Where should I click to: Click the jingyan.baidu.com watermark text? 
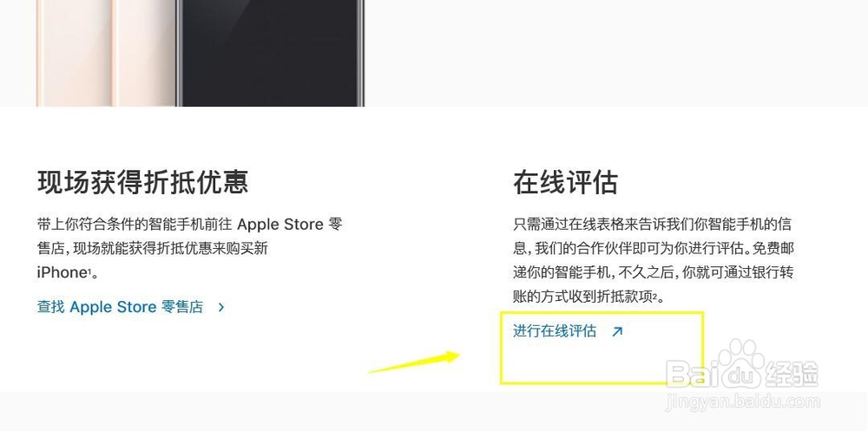(x=742, y=402)
